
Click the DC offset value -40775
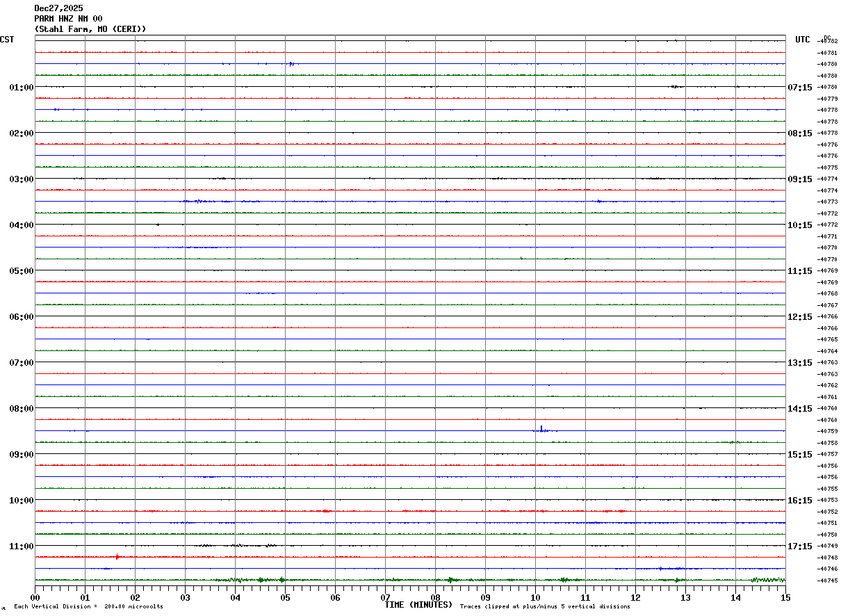point(828,168)
